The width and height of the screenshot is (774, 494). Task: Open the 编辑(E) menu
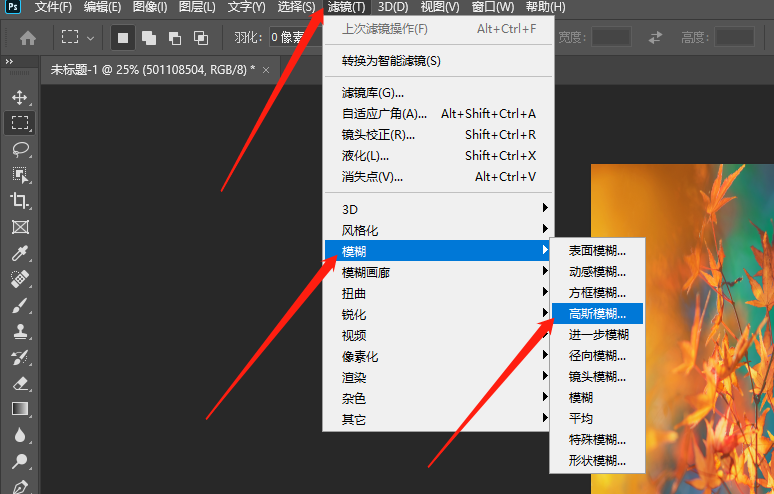tap(102, 7)
